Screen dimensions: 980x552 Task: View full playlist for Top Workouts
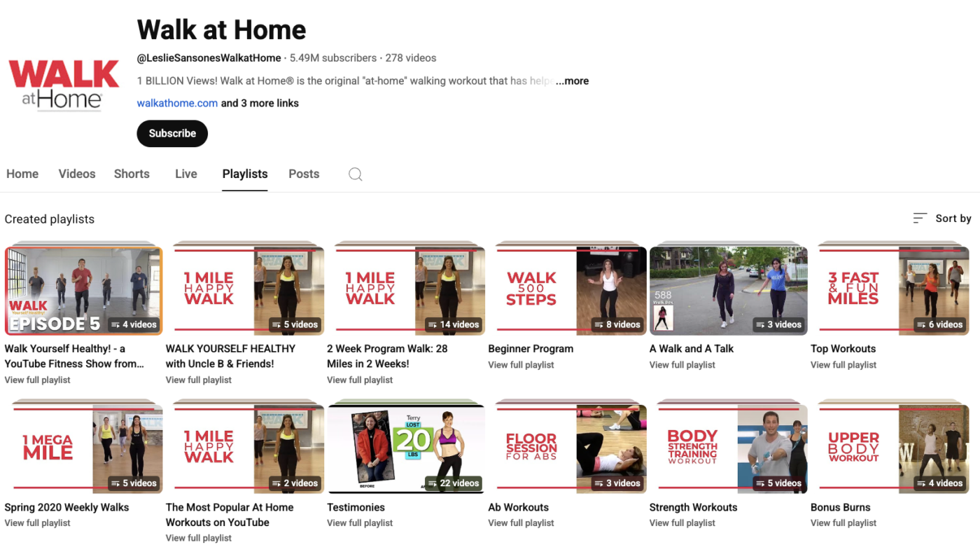coord(843,365)
